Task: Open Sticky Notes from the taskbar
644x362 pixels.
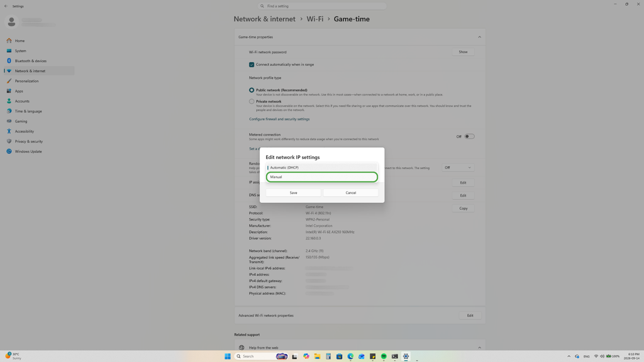Action: coord(372,356)
